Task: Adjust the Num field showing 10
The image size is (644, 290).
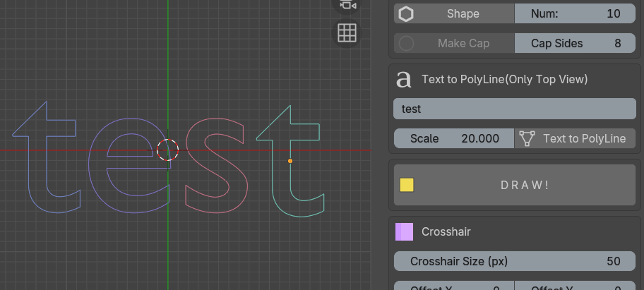Action: point(575,13)
